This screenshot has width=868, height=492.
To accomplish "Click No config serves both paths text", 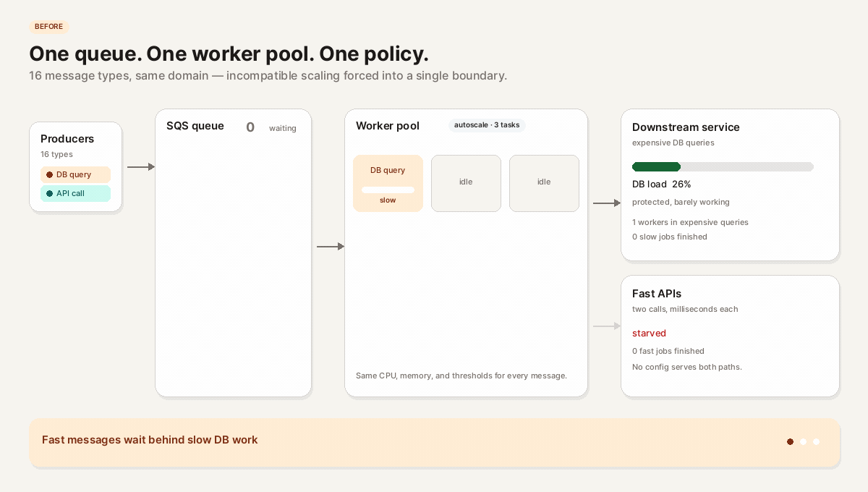I will [687, 367].
